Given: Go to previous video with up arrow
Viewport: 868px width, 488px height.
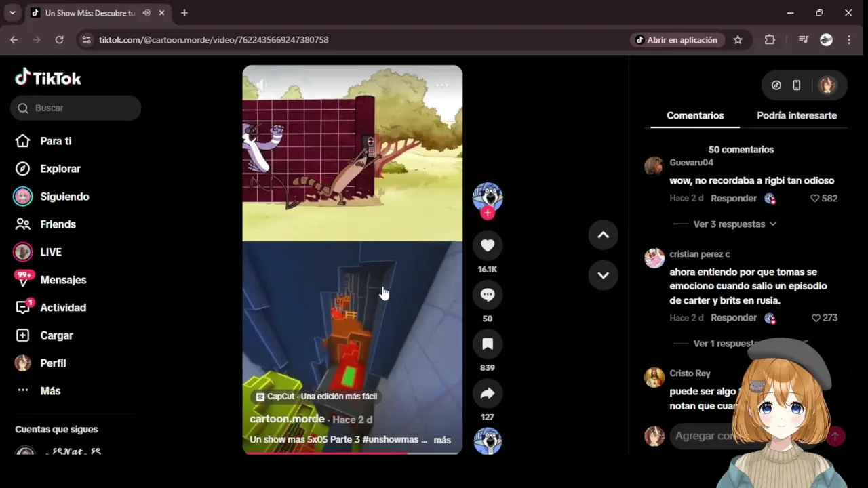Looking at the screenshot, I should point(603,235).
